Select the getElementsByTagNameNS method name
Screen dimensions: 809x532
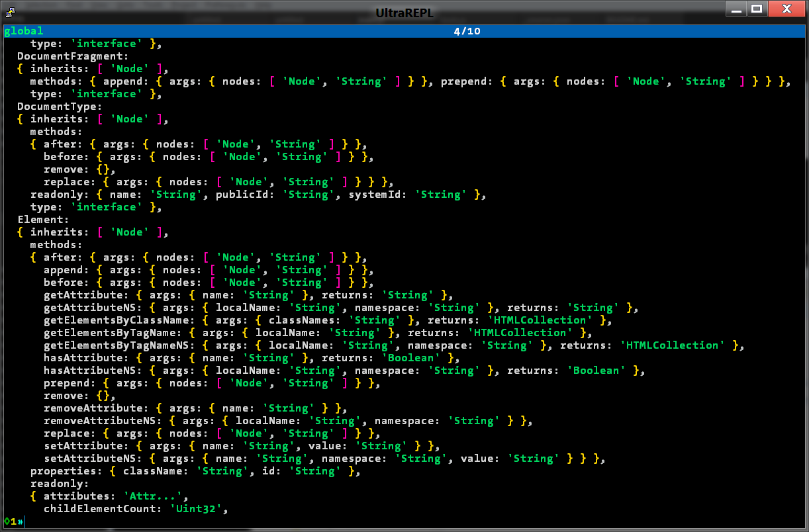120,345
